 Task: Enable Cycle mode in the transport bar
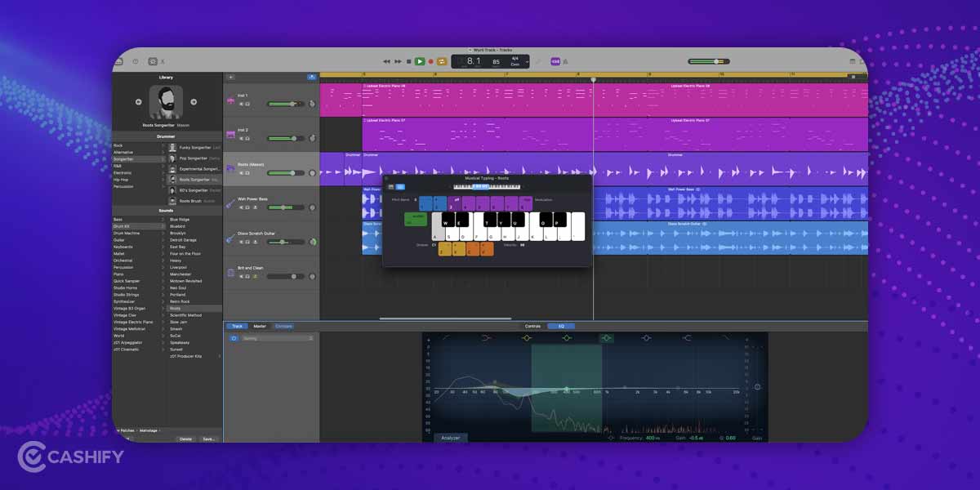pyautogui.click(x=441, y=60)
